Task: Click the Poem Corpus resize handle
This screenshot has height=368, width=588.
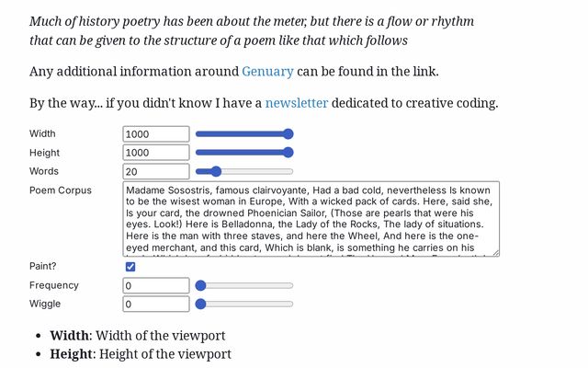Action: (x=496, y=251)
